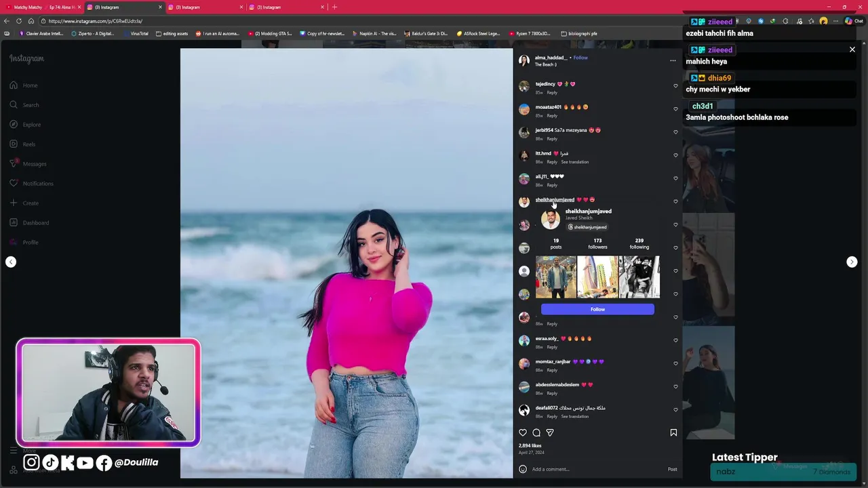Open sheikhanjumjaved Threads badge
The width and height of the screenshot is (868, 488).
587,227
